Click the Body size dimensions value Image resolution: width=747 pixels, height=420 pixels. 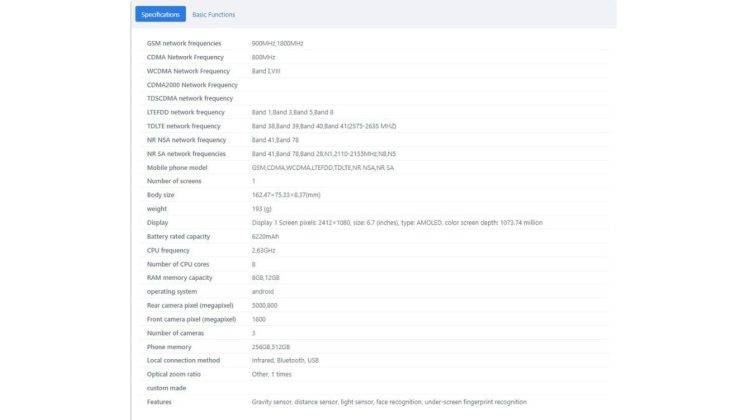click(286, 195)
